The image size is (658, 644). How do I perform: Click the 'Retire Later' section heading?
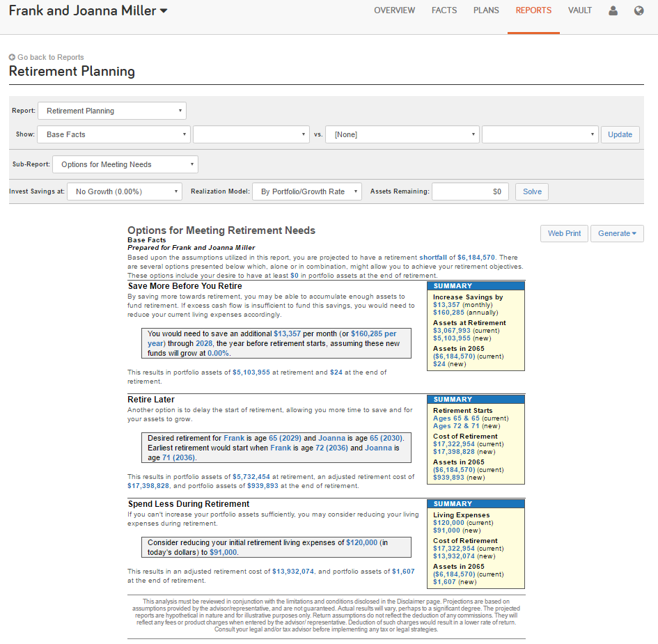151,400
